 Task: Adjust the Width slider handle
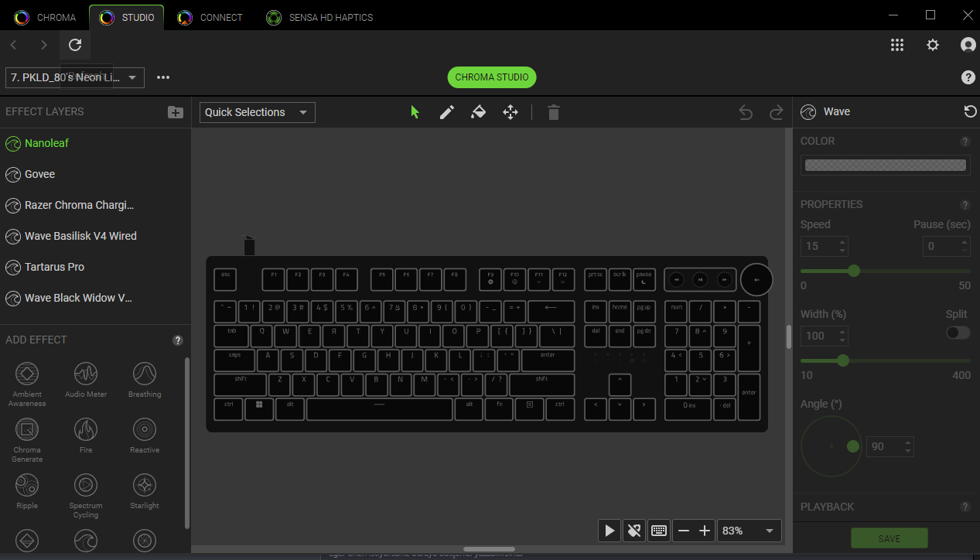click(843, 360)
